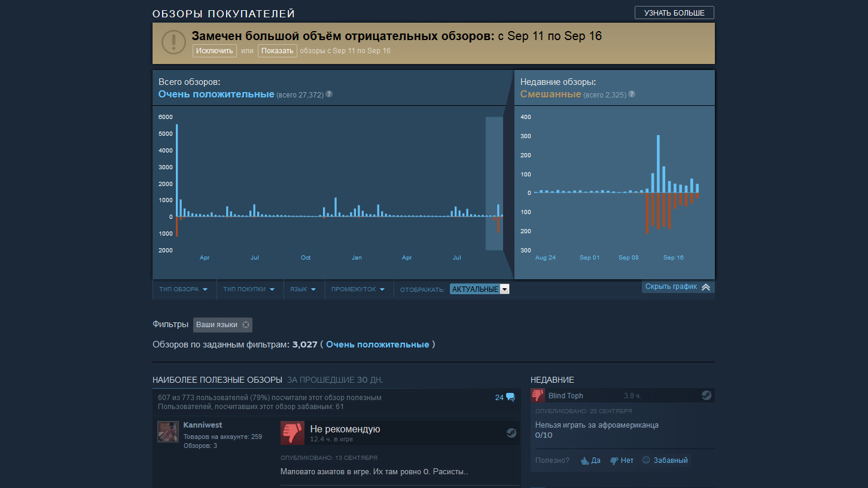Expand the 'Тип обзора' dropdown
Viewport: 868px width, 488px height.
[x=184, y=289]
